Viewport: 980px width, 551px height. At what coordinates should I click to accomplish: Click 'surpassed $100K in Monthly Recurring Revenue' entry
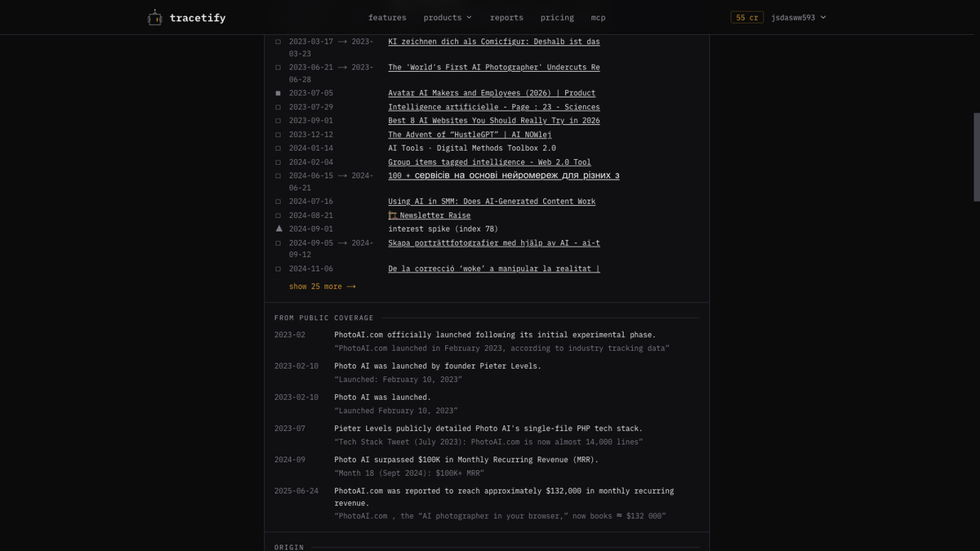pyautogui.click(x=465, y=460)
